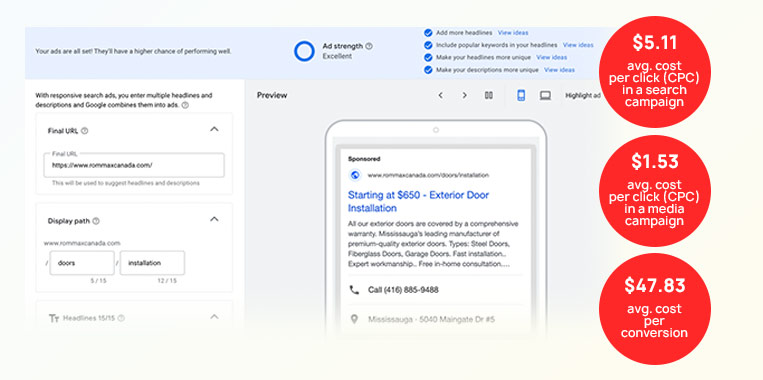The image size is (763, 380).
Task: Click the 'Excellent' ad strength rating text
Action: pyautogui.click(x=337, y=56)
